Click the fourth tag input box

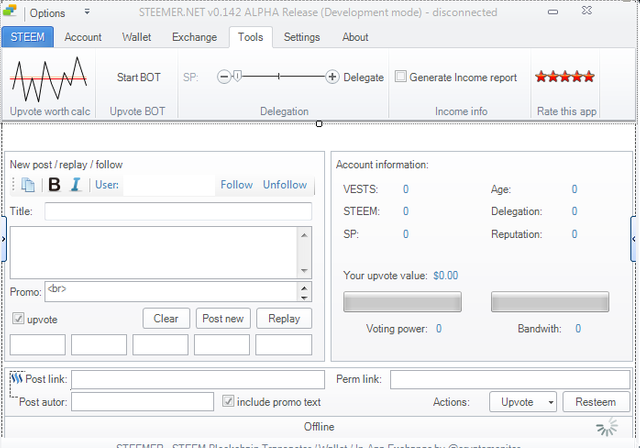[222, 345]
